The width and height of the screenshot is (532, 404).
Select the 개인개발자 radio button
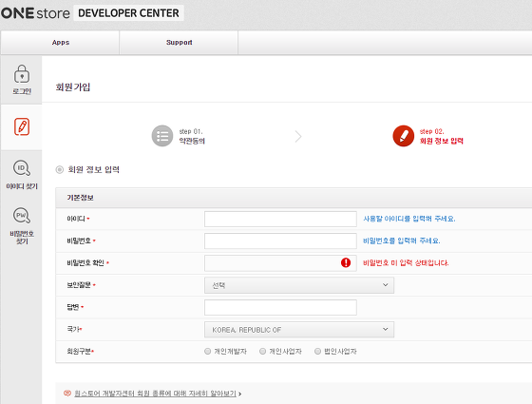click(208, 351)
